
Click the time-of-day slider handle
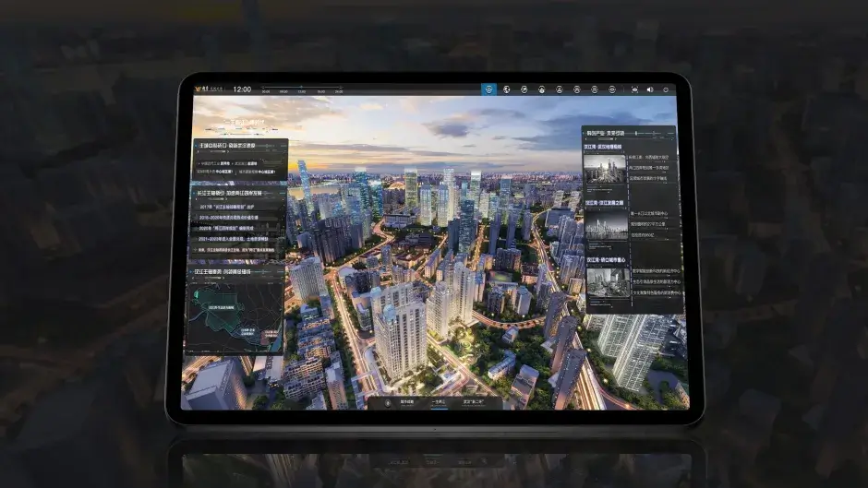(x=301, y=87)
